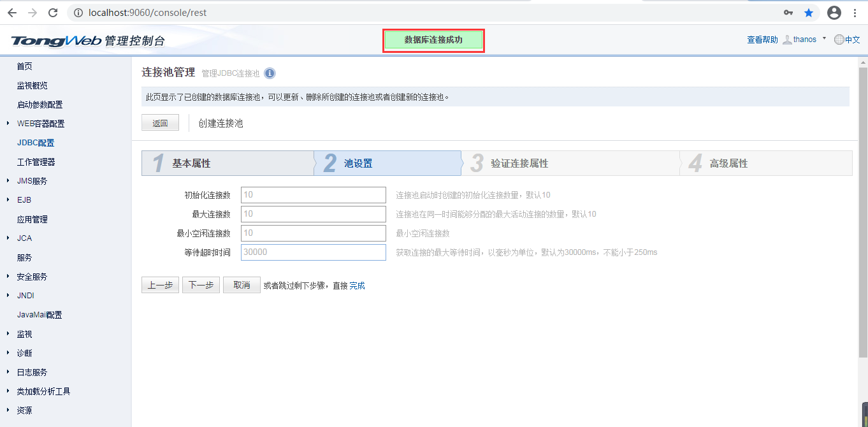Image resolution: width=868 pixels, height=427 pixels.
Task: Click the 创建连接池 heading text
Action: 221,123
